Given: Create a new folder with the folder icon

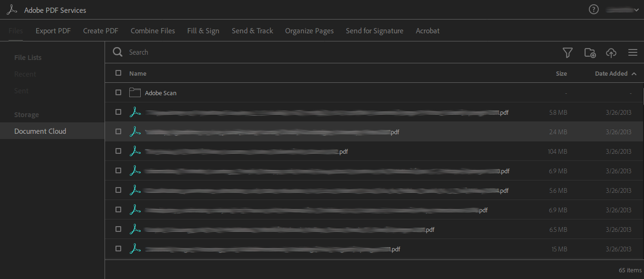Looking at the screenshot, I should tap(590, 53).
